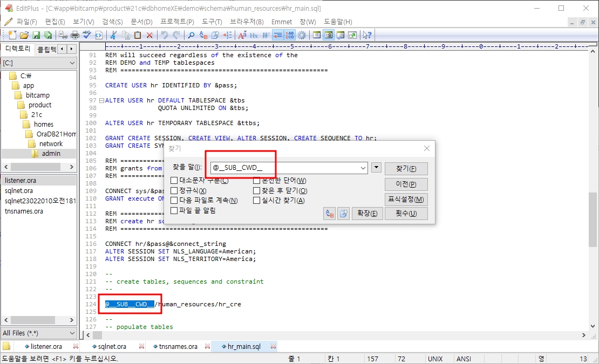Open Preferences with the gear icon
This screenshot has height=364, width=599.
tap(302, 35)
